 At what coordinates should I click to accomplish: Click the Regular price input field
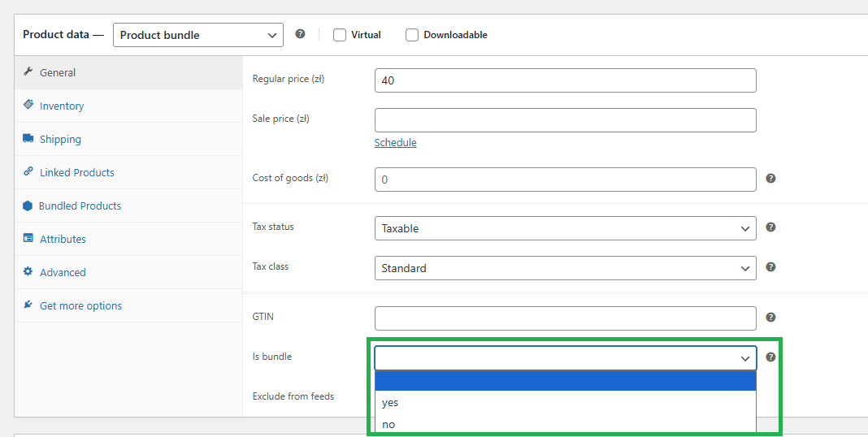point(565,80)
